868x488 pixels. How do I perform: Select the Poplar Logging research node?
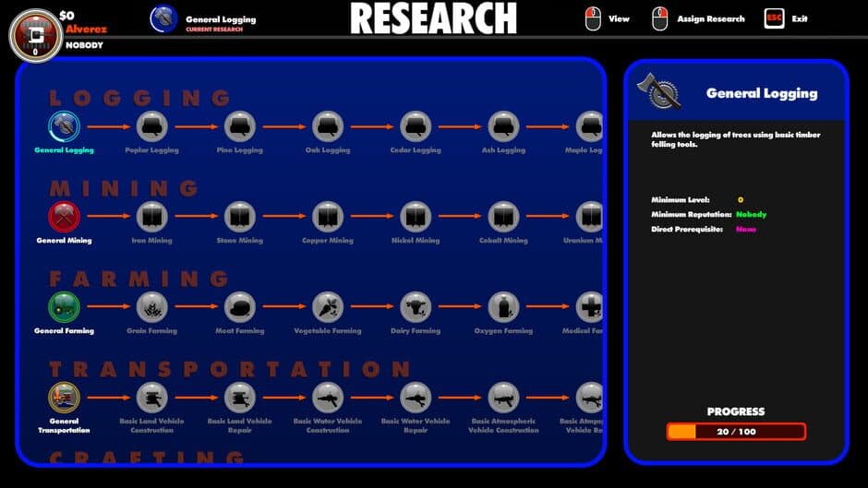tap(151, 126)
